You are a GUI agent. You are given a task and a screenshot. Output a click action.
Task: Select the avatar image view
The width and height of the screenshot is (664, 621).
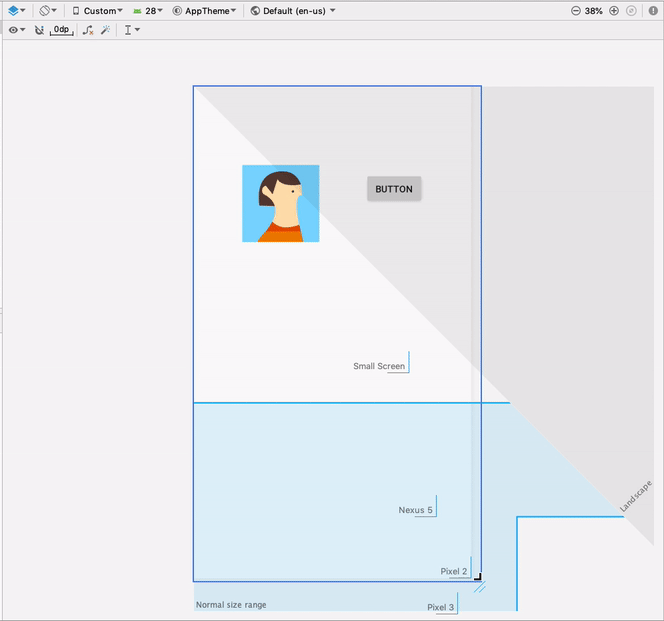pyautogui.click(x=280, y=204)
